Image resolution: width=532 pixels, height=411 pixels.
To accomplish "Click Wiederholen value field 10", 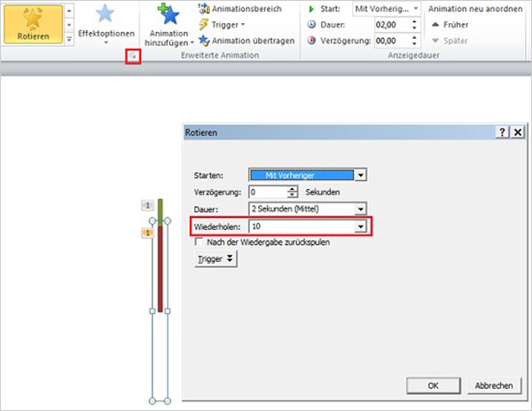I will 301,226.
